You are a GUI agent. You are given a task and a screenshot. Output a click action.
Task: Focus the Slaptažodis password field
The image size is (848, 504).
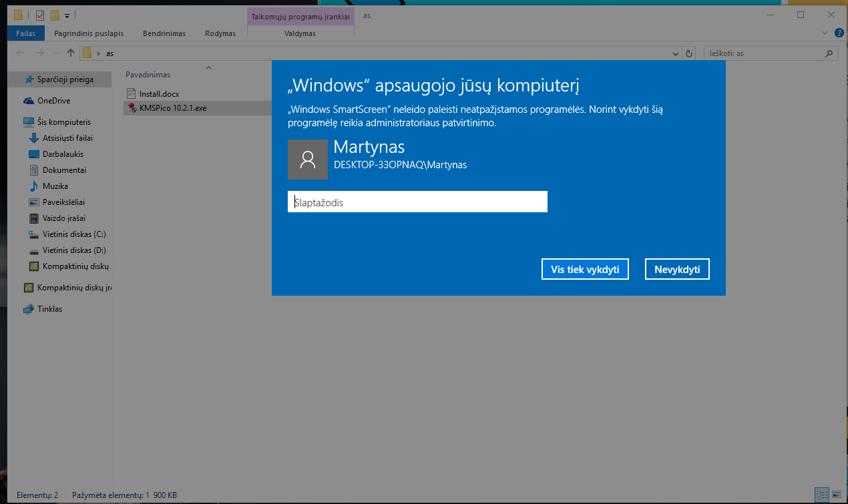point(417,202)
